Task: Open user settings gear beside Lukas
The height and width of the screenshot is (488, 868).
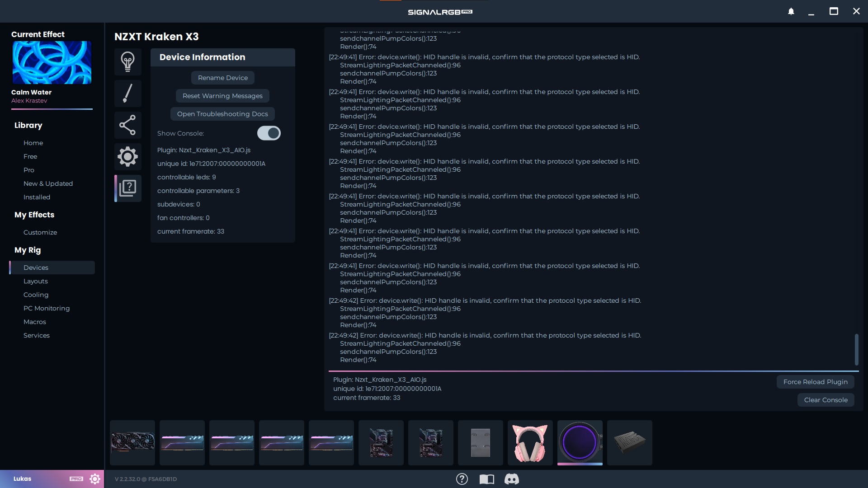Action: coord(94,479)
